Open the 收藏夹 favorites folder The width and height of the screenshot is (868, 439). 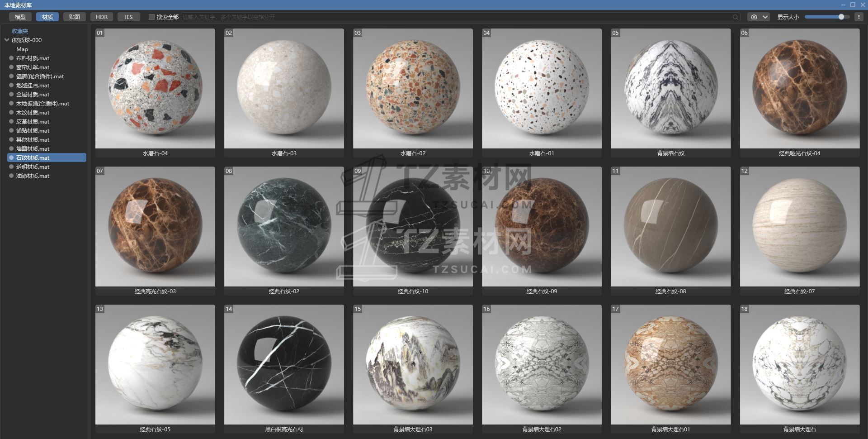pyautogui.click(x=20, y=31)
